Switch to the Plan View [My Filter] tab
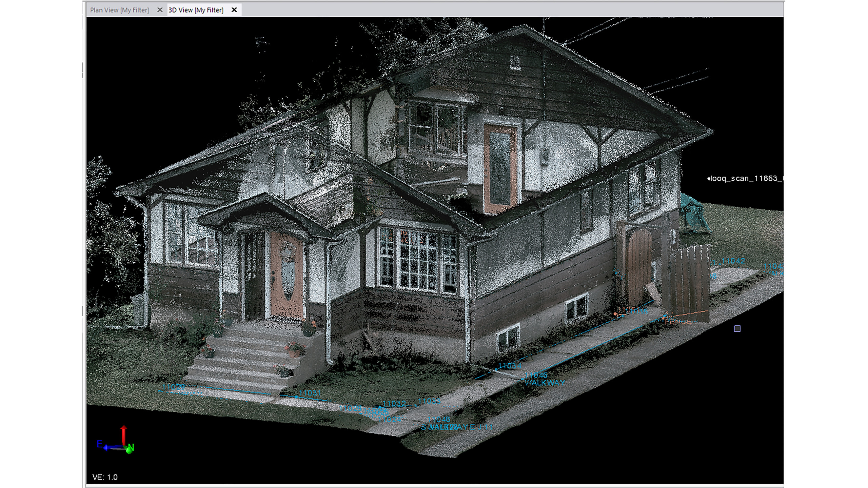Screen dimensions: 868x488 pyautogui.click(x=120, y=10)
